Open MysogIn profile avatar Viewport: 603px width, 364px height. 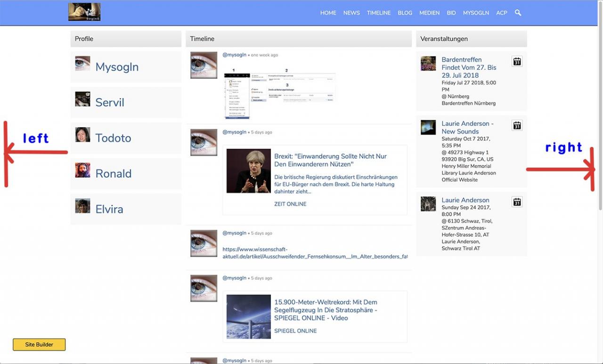pyautogui.click(x=82, y=64)
